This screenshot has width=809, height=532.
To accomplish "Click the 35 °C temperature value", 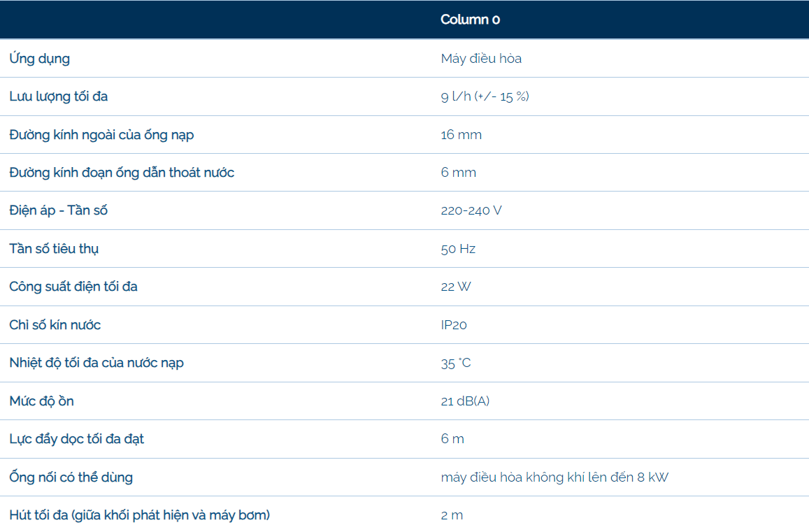I will pos(456,363).
